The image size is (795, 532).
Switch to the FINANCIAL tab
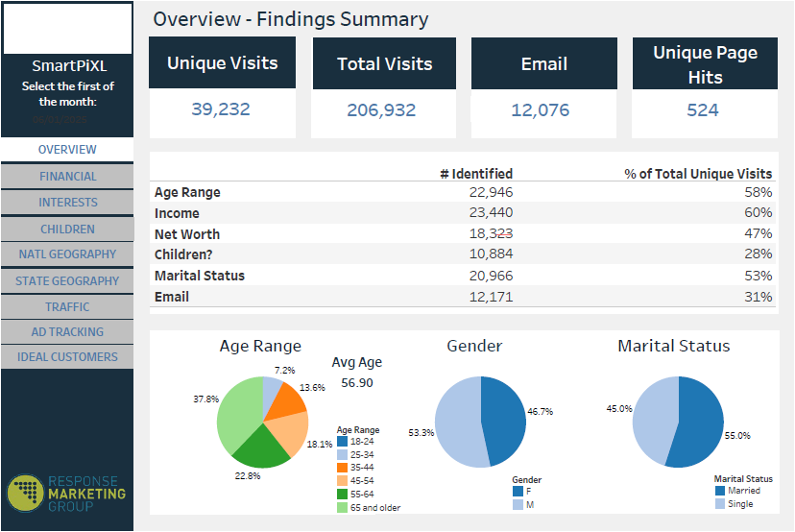pos(67,177)
